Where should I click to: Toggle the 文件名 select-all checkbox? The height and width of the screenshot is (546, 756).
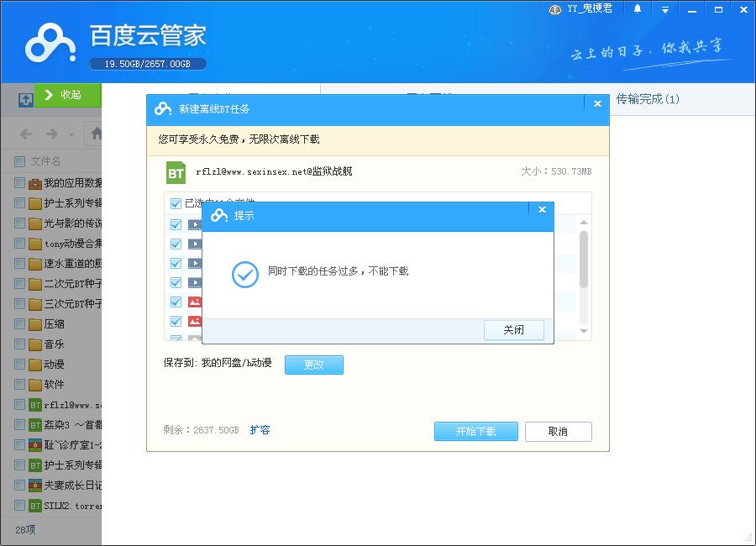pos(19,161)
